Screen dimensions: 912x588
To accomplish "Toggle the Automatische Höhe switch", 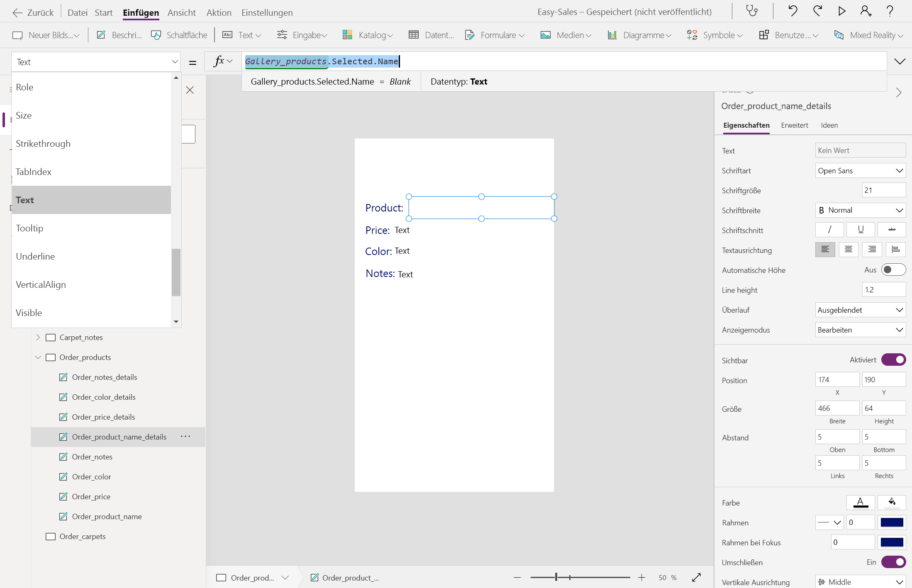I will click(x=893, y=270).
